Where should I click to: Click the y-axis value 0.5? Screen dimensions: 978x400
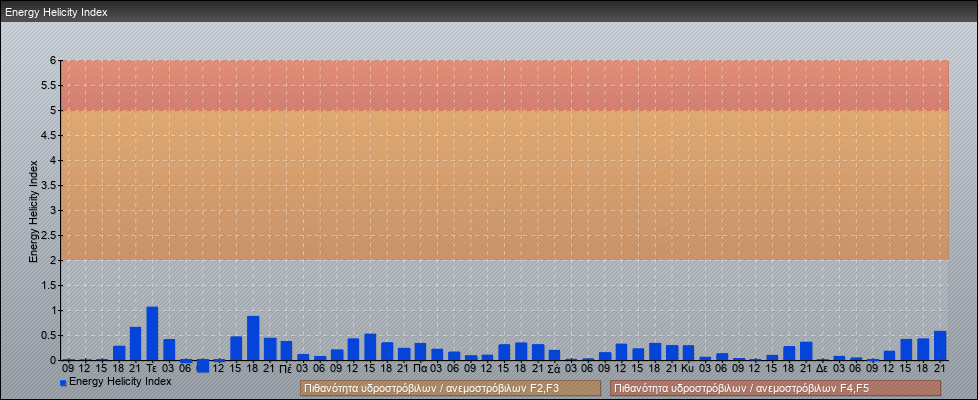pos(49,335)
